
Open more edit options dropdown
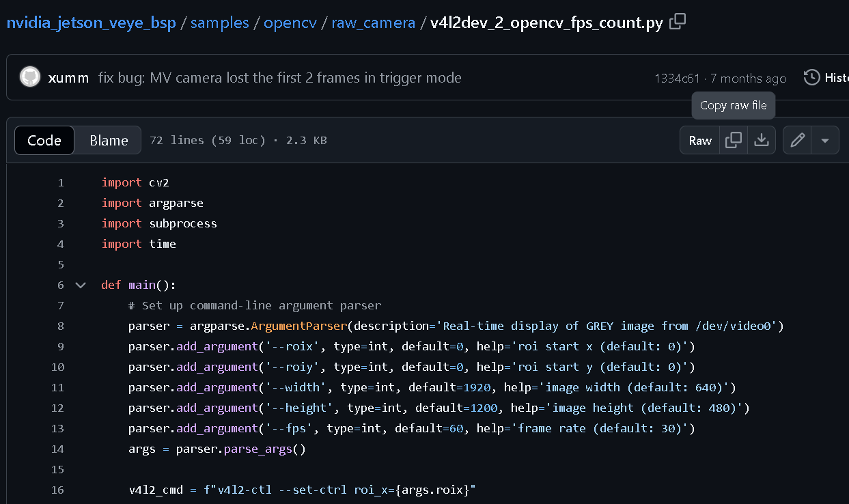point(825,140)
